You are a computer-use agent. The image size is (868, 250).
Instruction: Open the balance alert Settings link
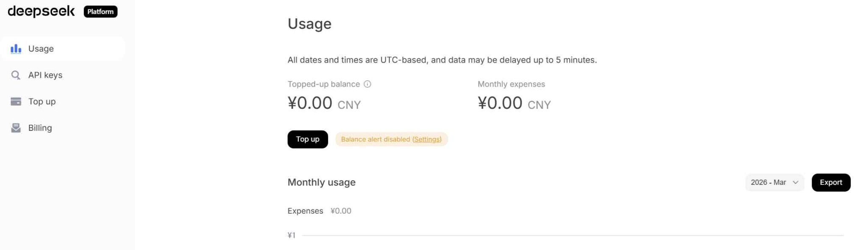click(x=427, y=139)
